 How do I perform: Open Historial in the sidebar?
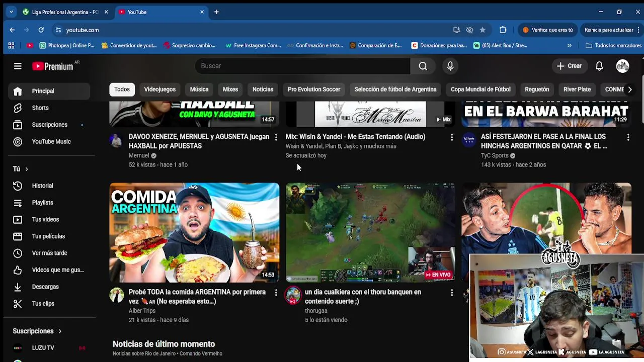click(x=49, y=186)
